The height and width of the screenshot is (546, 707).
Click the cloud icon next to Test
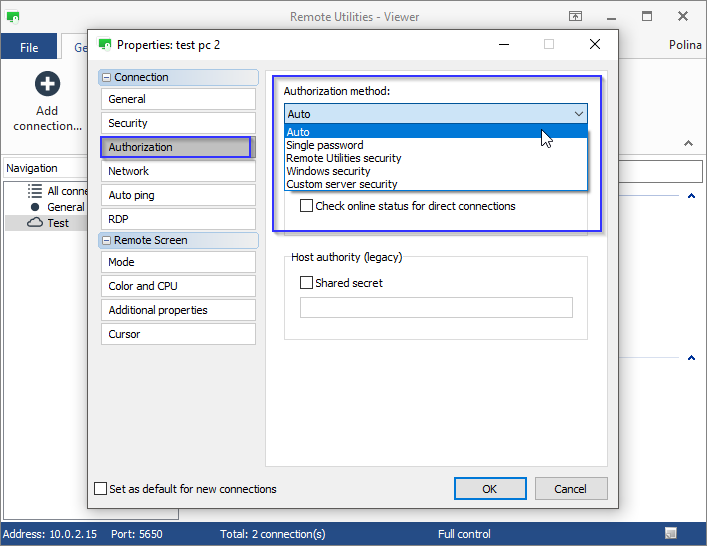(35, 223)
